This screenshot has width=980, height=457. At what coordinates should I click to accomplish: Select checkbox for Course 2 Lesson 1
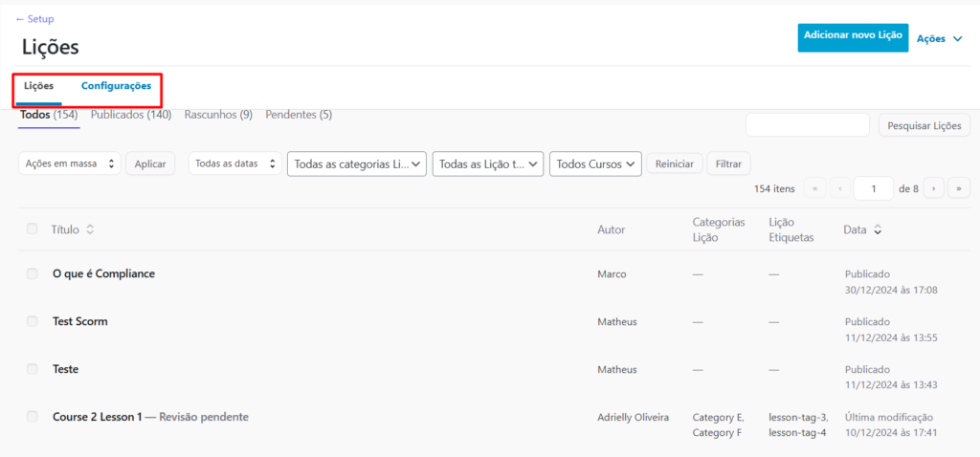pos(33,417)
